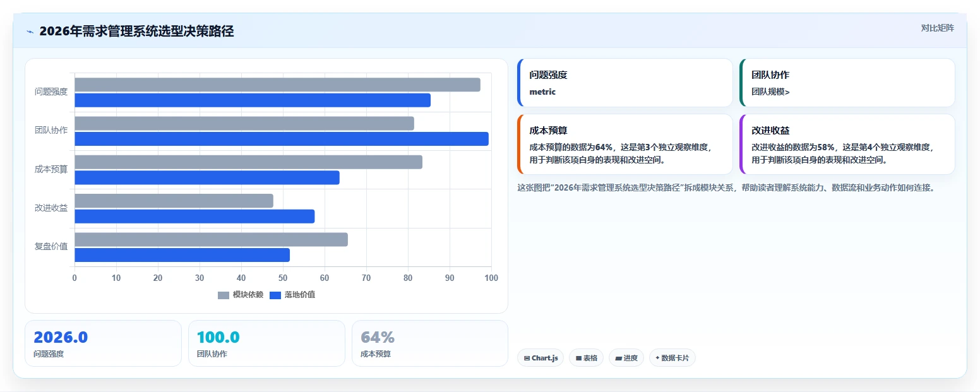Click the gray 复盘价值 bar
980x392 pixels.
click(211, 240)
